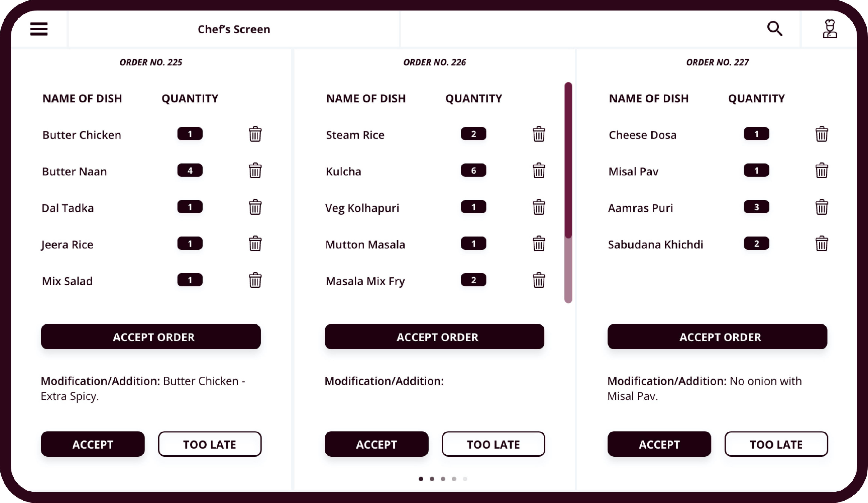Go to the second pagination dot
This screenshot has height=503, width=868.
pos(432,479)
